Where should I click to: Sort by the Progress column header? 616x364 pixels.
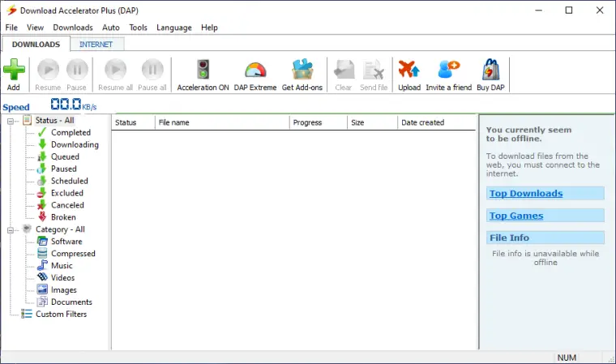pyautogui.click(x=319, y=122)
